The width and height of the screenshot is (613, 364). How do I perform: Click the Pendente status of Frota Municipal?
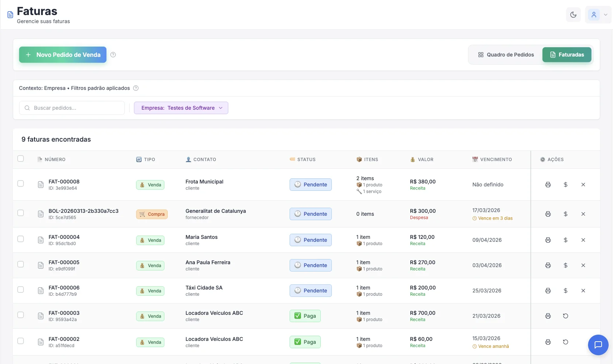(311, 185)
